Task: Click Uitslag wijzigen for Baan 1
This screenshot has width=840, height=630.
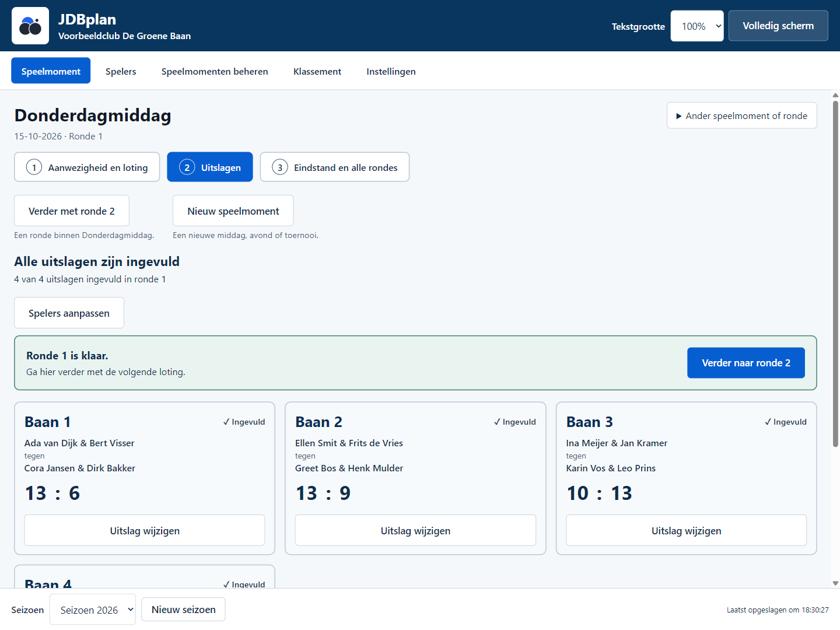Action: [145, 530]
